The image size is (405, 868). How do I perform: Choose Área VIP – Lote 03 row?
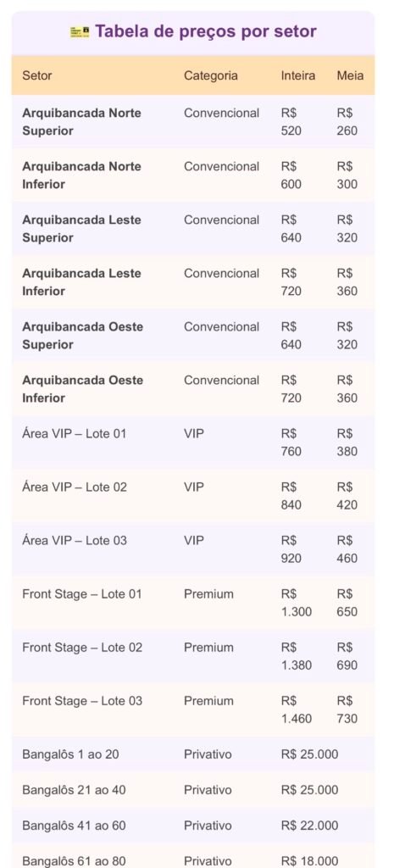tap(192, 549)
